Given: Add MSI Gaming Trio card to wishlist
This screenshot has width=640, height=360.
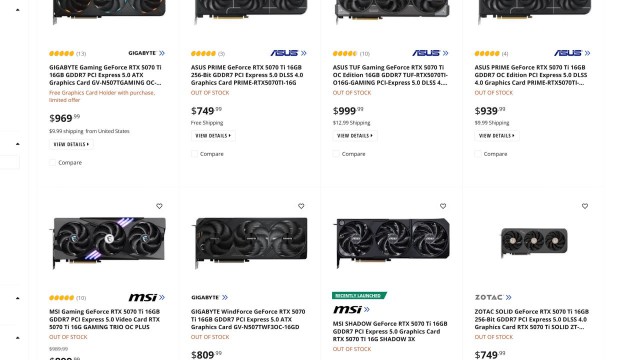Looking at the screenshot, I should pyautogui.click(x=159, y=206).
